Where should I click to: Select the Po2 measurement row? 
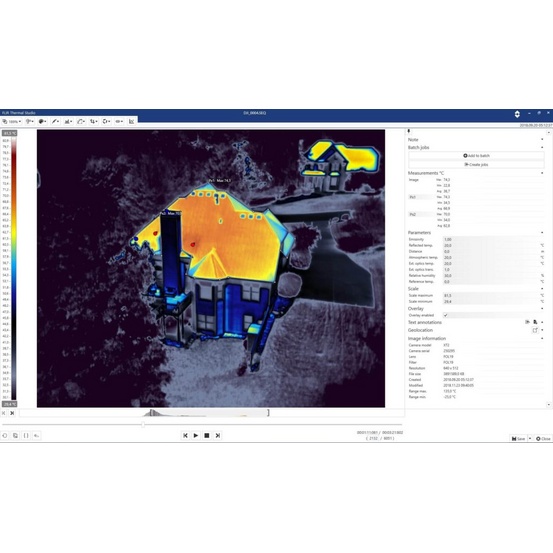(x=421, y=214)
